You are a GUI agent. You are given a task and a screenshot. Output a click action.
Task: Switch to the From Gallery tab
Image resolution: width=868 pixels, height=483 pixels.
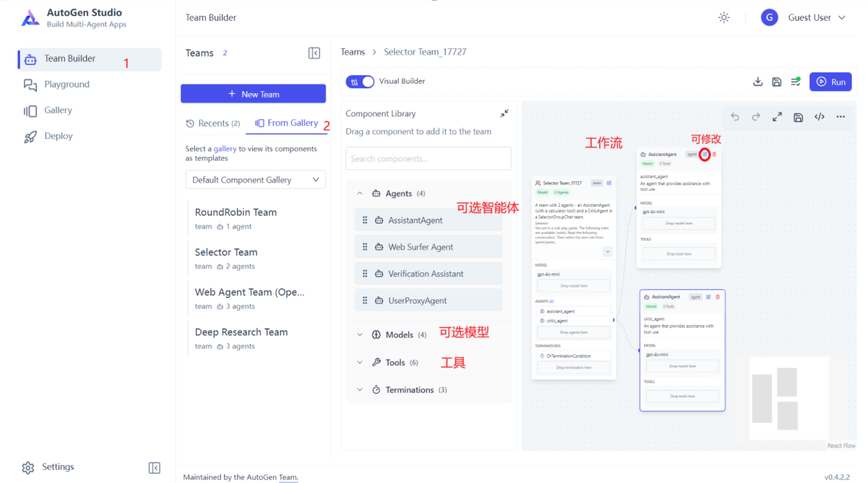(287, 123)
